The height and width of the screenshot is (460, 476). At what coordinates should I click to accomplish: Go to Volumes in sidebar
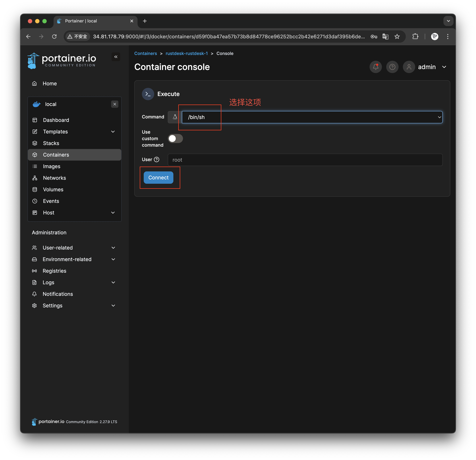(53, 189)
